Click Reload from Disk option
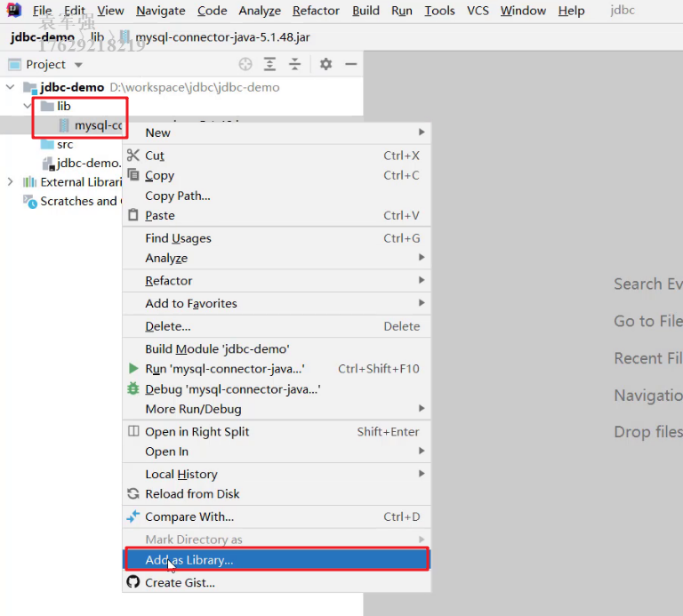The width and height of the screenshot is (683, 616). (x=192, y=494)
